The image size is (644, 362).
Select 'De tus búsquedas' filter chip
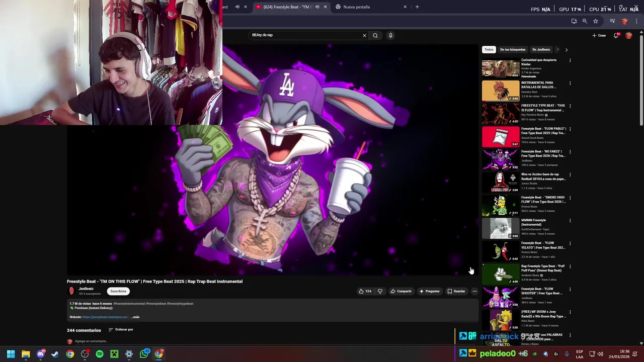pyautogui.click(x=513, y=50)
